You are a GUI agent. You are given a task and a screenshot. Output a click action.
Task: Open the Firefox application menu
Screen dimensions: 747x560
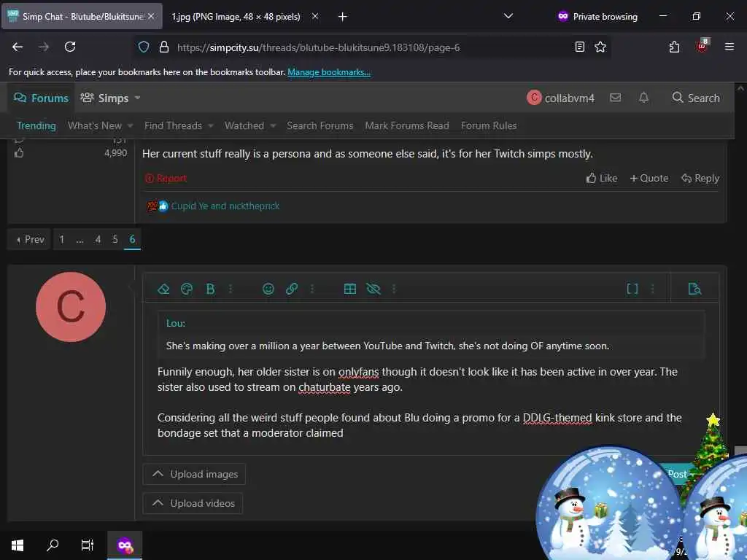tap(729, 47)
